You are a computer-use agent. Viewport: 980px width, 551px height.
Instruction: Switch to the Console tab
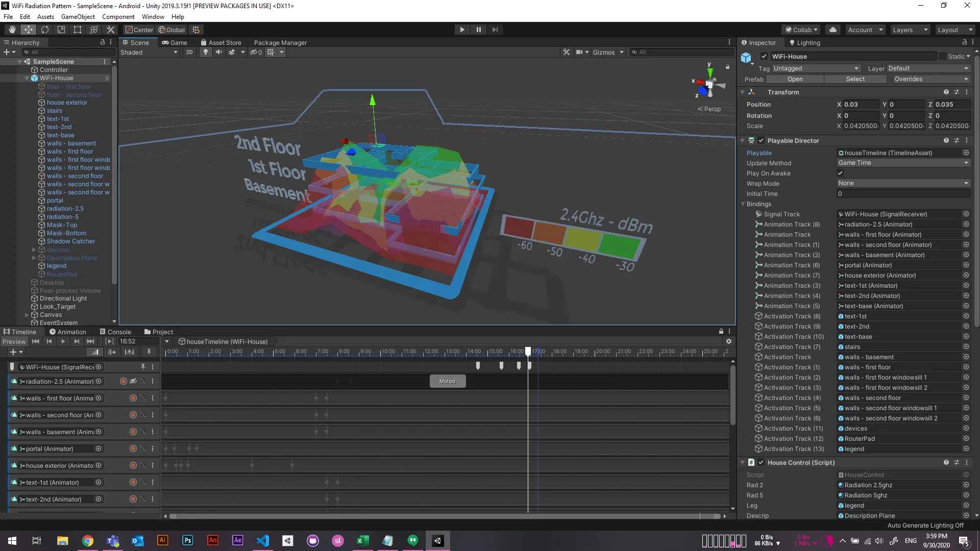coord(115,332)
